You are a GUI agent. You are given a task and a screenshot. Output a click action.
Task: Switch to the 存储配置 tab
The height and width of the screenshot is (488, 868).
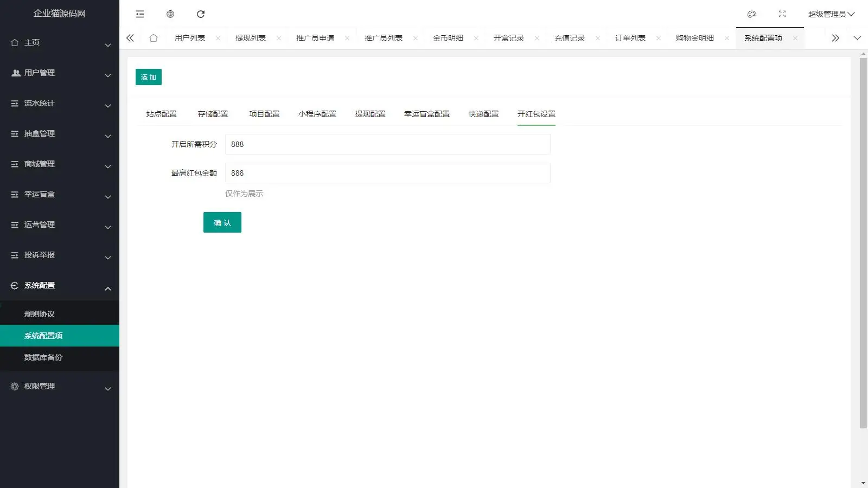click(212, 114)
